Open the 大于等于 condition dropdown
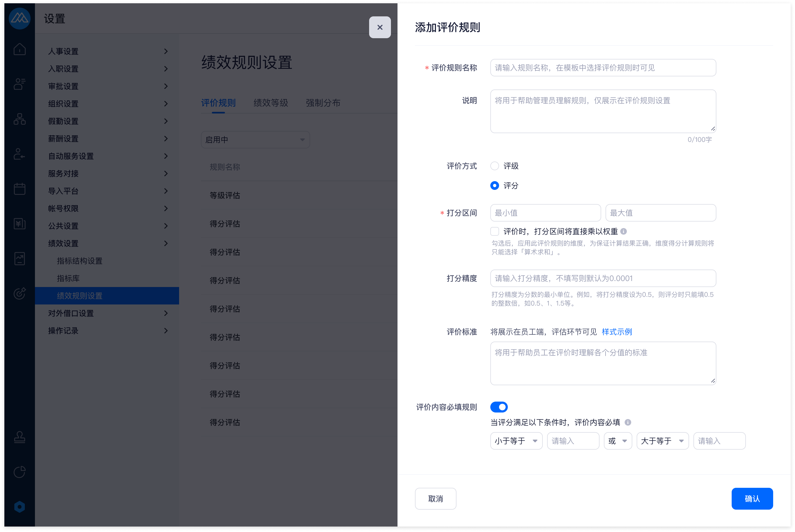 coord(662,441)
